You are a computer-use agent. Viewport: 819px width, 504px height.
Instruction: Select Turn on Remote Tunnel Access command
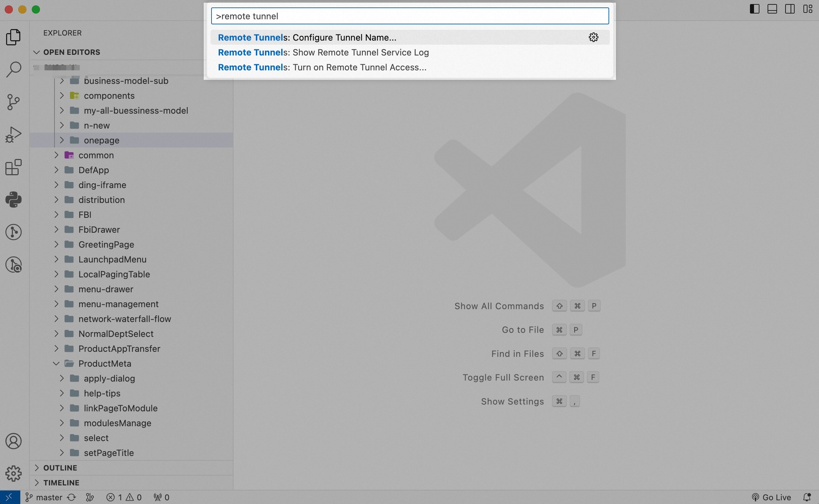[x=322, y=67]
